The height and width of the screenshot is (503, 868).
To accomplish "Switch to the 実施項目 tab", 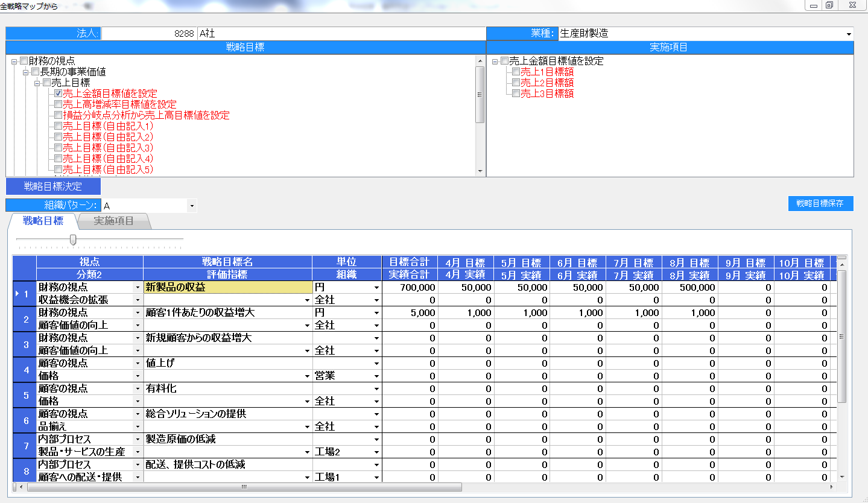I will coord(113,221).
